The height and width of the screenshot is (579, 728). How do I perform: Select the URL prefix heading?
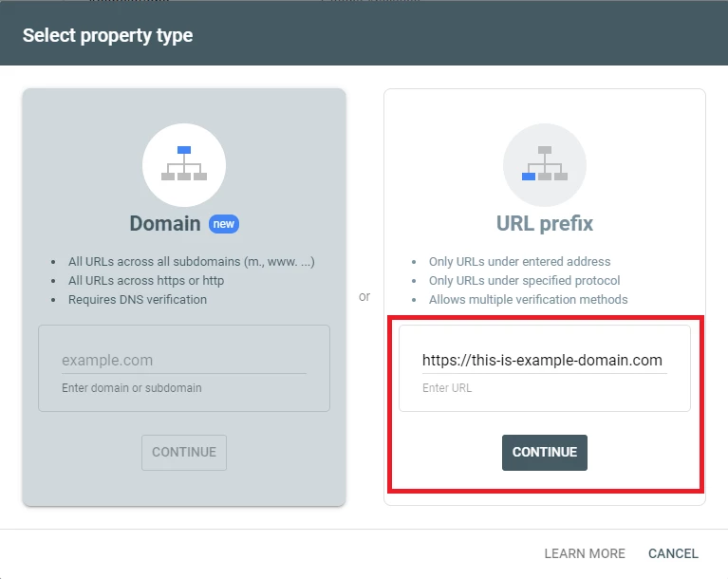click(544, 224)
